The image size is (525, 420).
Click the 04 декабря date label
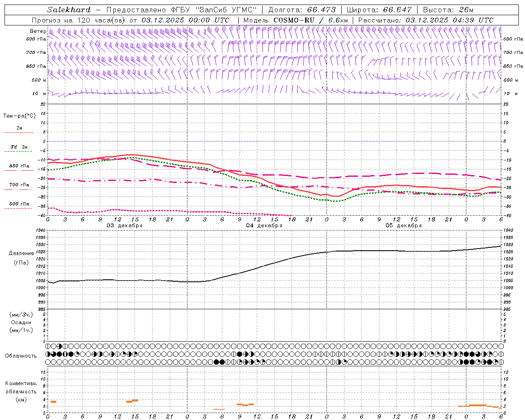264,226
